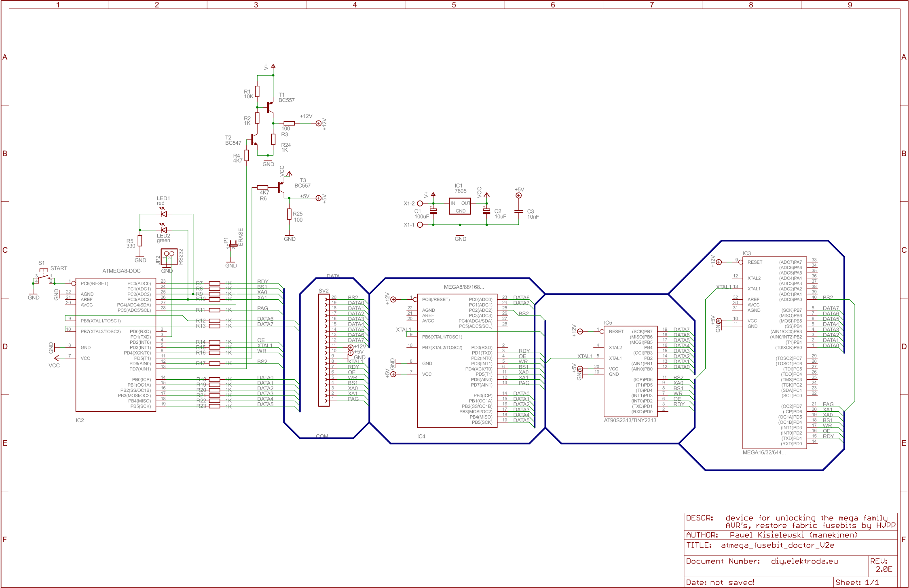
Task: Click the T1 BC557 transistor symbol
Action: click(x=270, y=108)
